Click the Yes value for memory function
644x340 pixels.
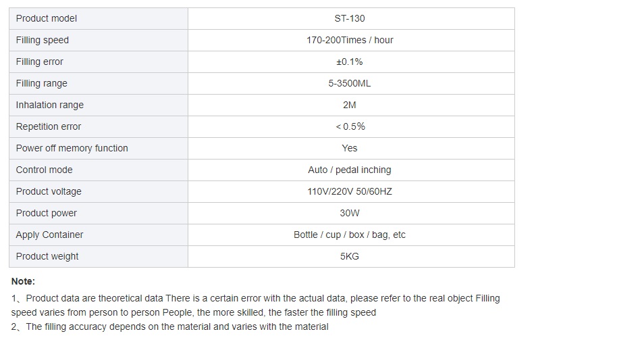[350, 148]
